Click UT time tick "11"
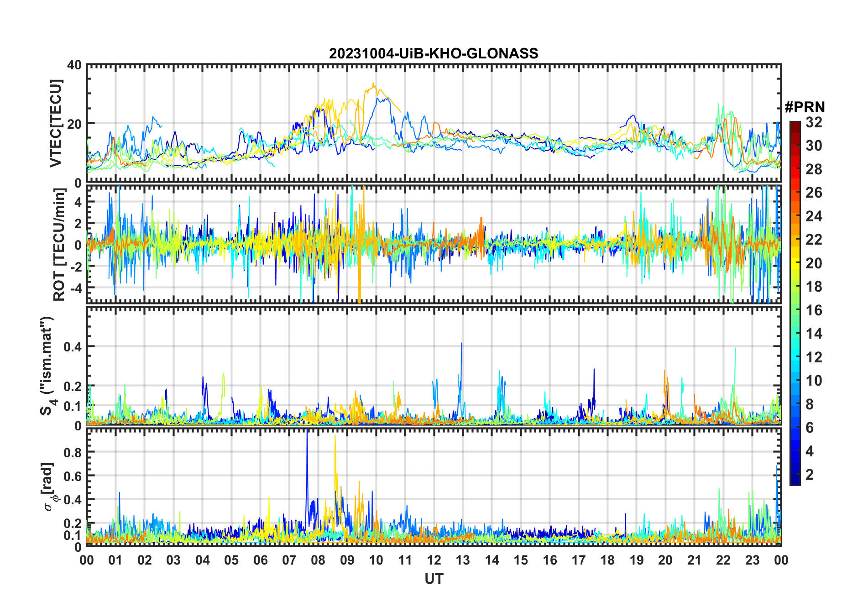This screenshot has height=607, width=868. [x=405, y=560]
